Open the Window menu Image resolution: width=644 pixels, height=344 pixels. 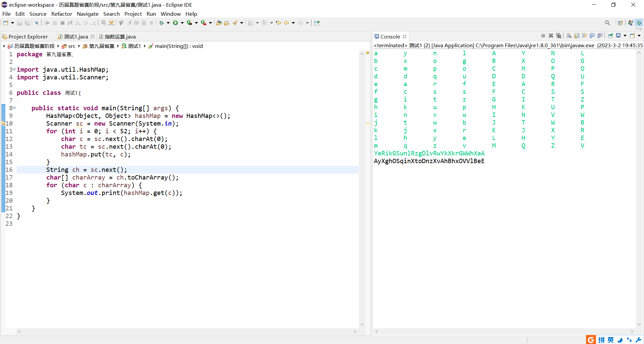click(170, 14)
